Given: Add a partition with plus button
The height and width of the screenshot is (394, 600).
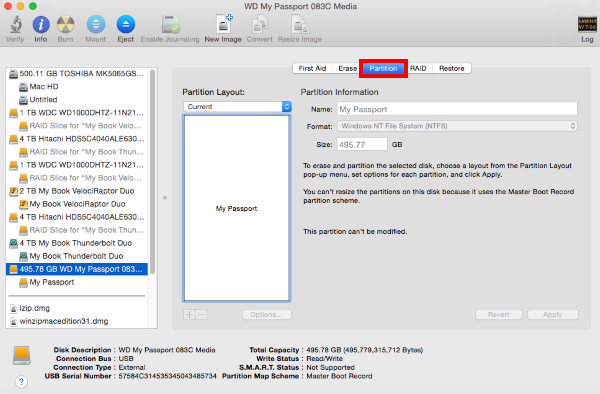Looking at the screenshot, I should pos(189,315).
